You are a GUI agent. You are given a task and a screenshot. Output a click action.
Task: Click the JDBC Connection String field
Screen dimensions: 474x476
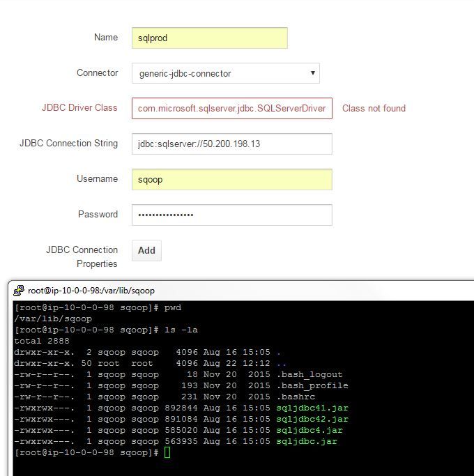tap(232, 144)
